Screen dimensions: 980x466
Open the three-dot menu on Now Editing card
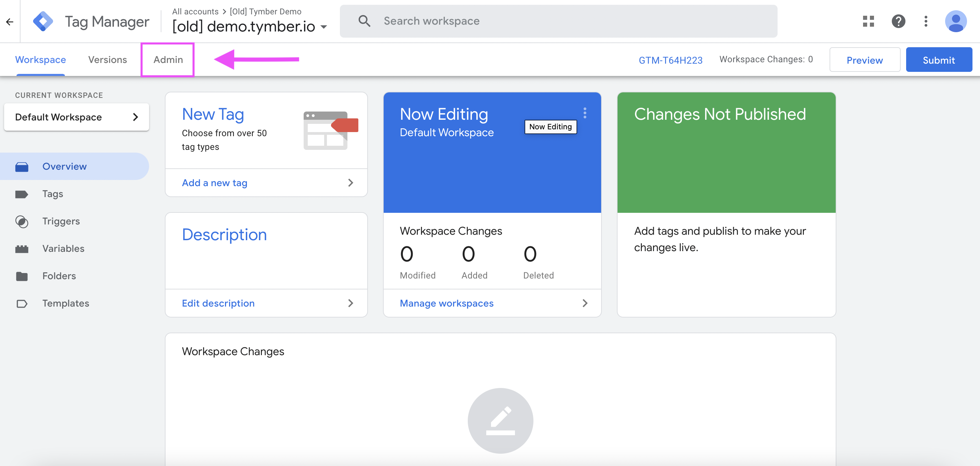[585, 113]
